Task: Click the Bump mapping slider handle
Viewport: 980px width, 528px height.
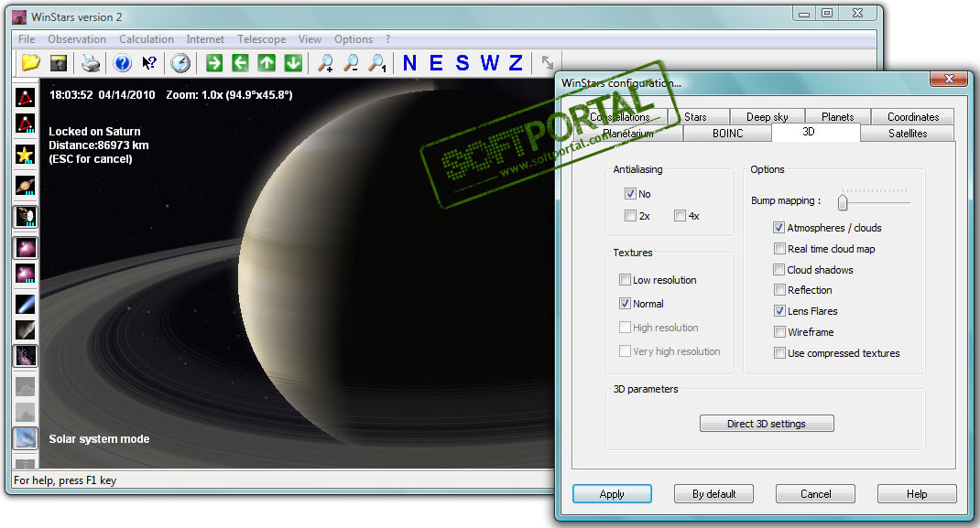Action: 843,202
